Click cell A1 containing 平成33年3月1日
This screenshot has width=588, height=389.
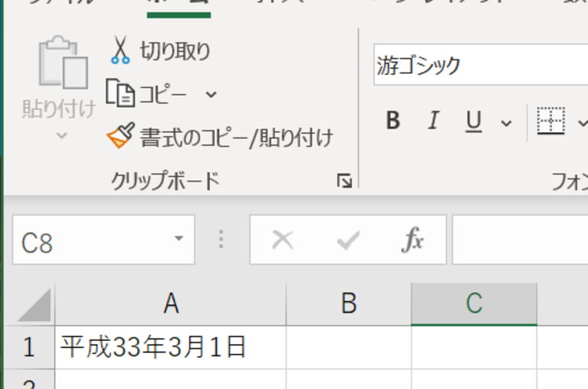[x=170, y=347]
